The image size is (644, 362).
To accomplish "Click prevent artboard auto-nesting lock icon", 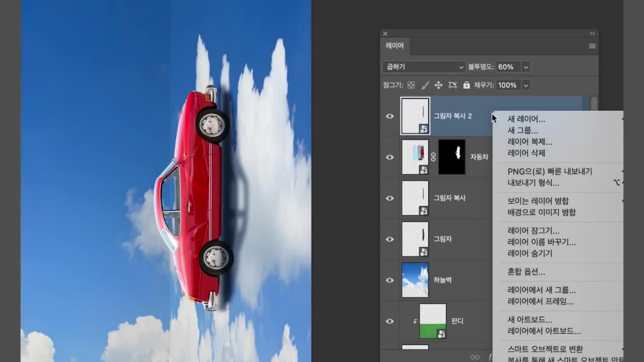I will 452,85.
